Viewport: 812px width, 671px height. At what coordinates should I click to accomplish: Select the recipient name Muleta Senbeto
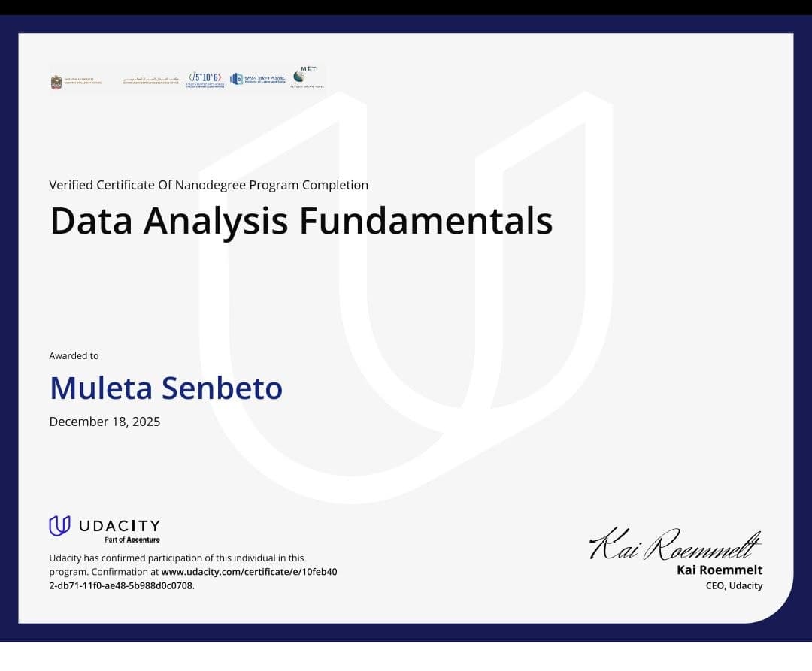point(166,388)
